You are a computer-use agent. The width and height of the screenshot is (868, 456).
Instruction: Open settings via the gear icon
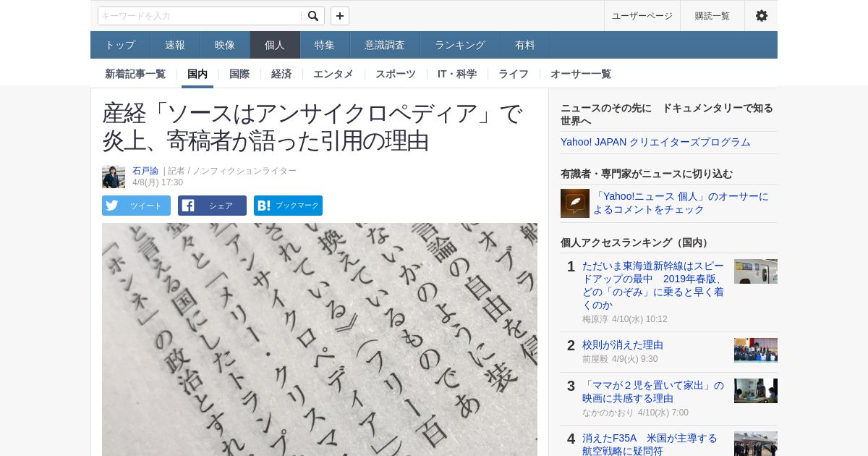coord(761,16)
